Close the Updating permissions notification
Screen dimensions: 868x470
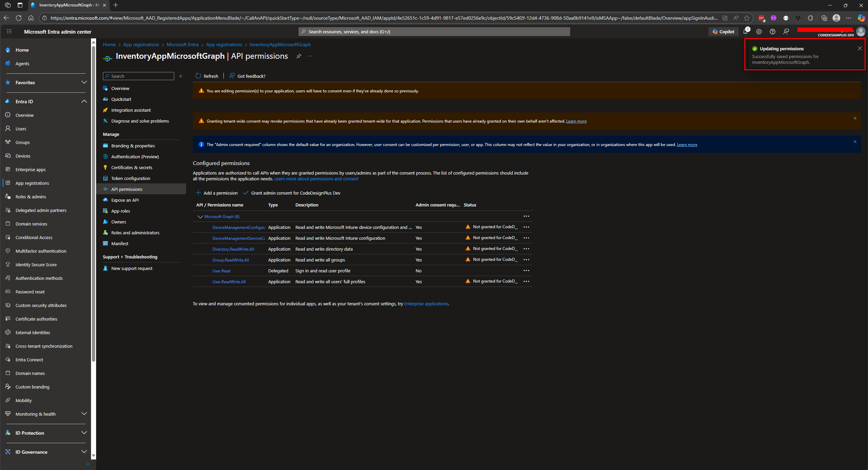(x=860, y=48)
